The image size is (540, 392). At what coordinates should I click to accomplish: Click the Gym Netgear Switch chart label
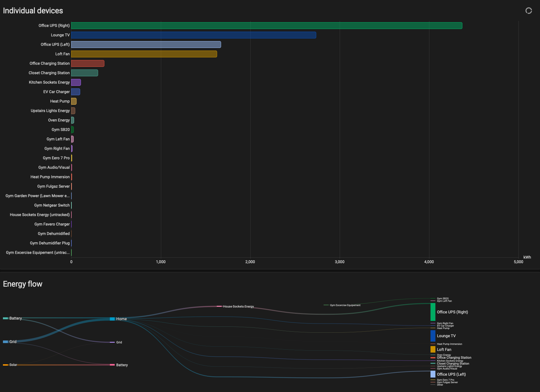point(52,205)
